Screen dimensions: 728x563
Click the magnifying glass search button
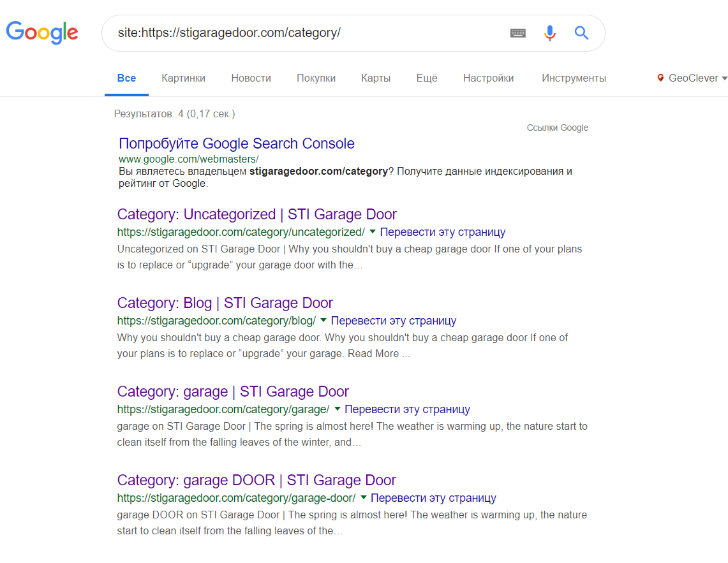581,33
